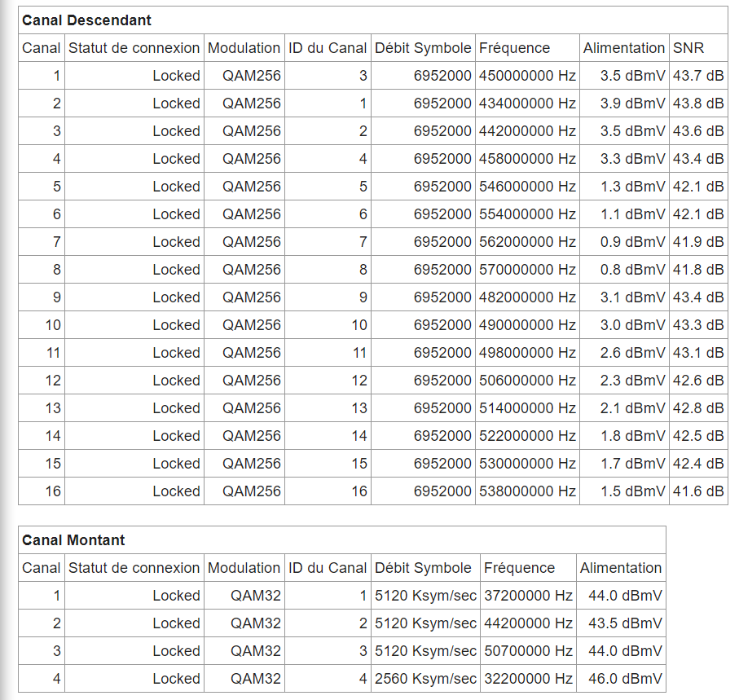Select power value '3.3 dBmV'
This screenshot has height=700, width=739.
click(632, 159)
